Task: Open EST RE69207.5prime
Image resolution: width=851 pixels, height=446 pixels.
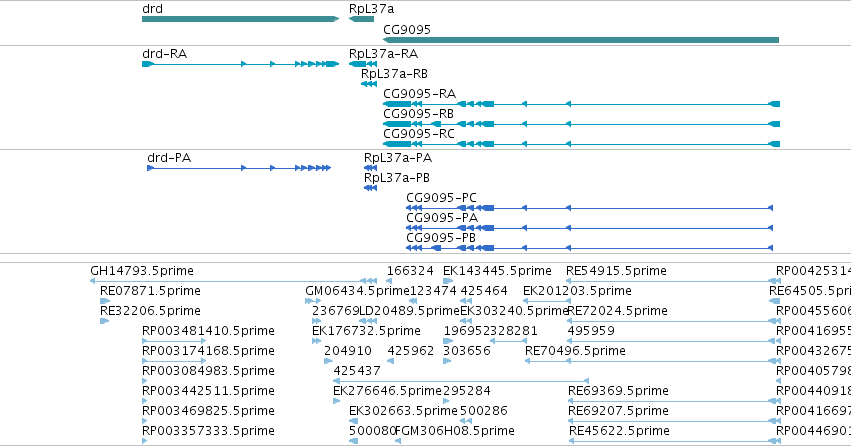Action: click(618, 411)
